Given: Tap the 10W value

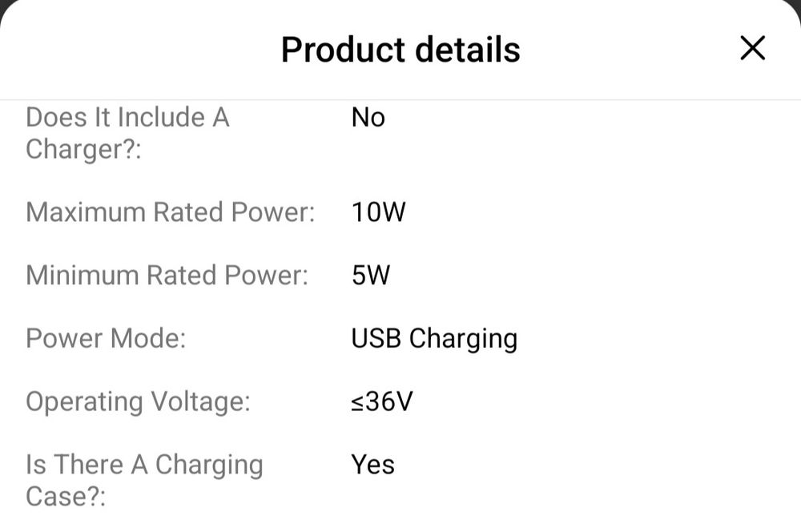Looking at the screenshot, I should (379, 212).
